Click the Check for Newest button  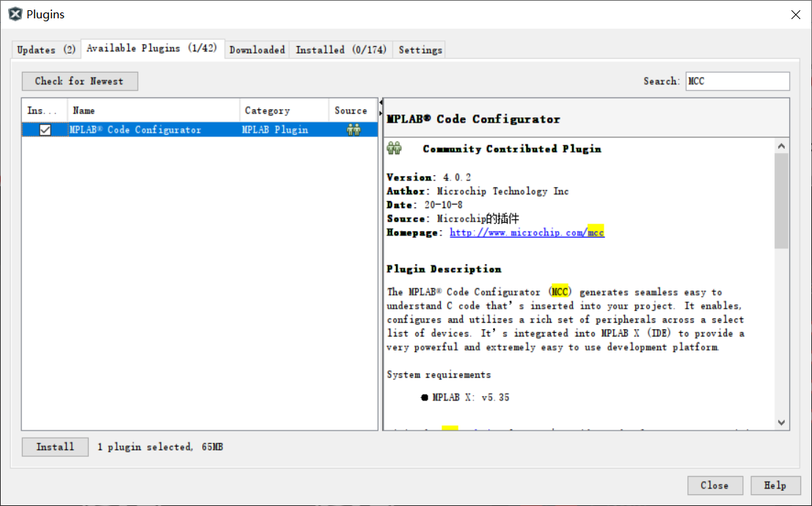click(80, 81)
